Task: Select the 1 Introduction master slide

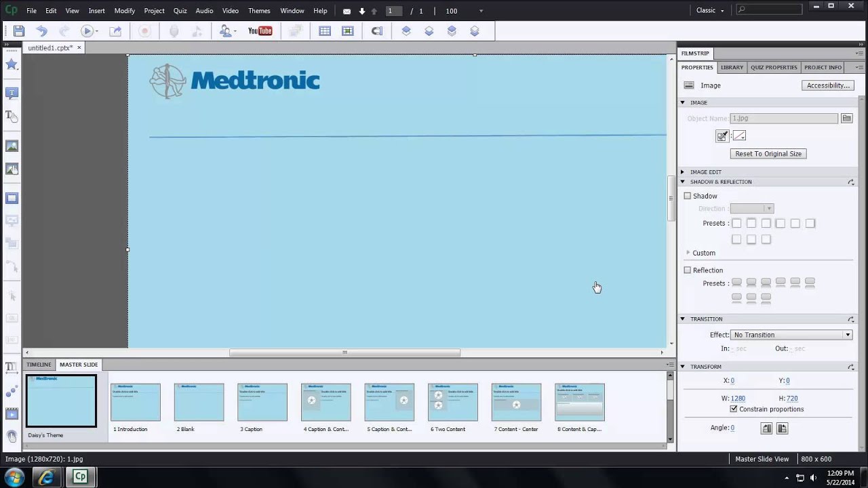Action: 136,403
